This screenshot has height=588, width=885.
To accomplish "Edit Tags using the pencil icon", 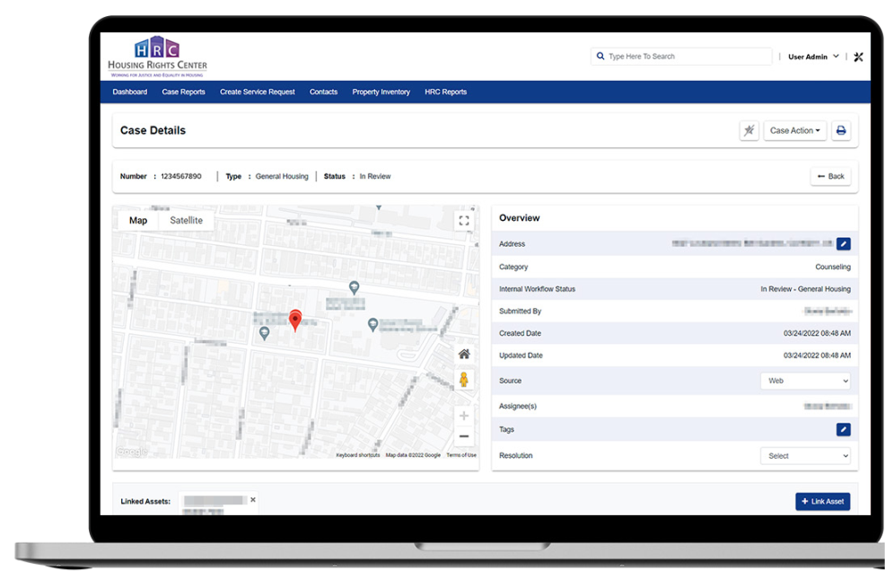I will pos(843,430).
